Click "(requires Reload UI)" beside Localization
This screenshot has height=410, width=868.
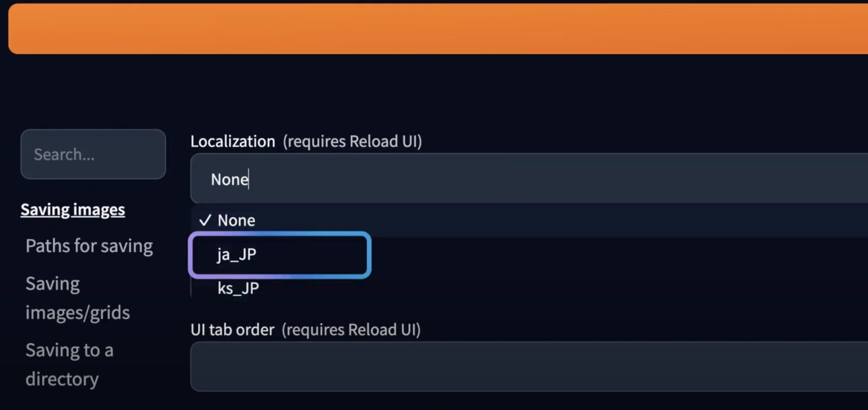click(352, 141)
